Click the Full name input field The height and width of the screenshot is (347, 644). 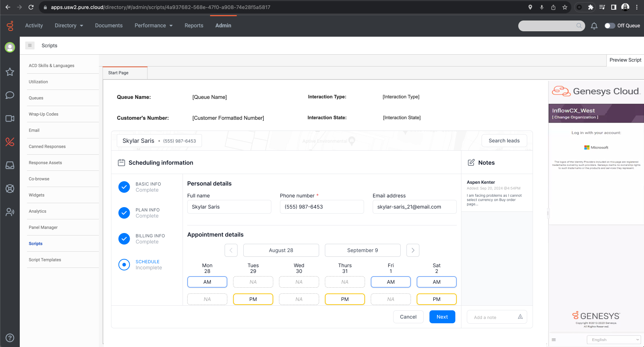(229, 207)
